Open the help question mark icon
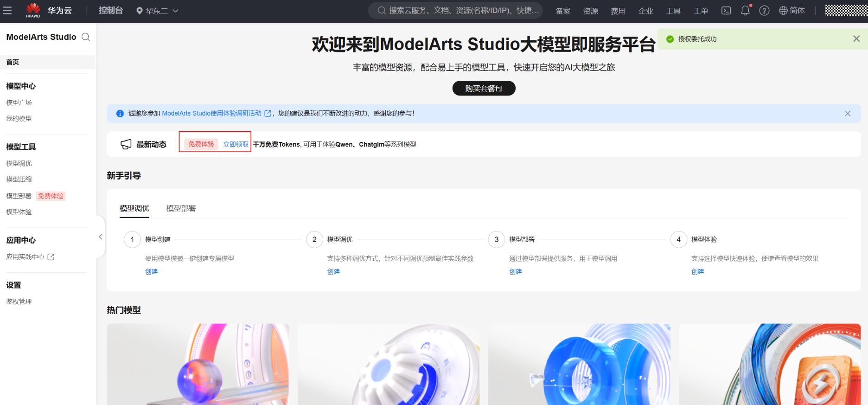Image resolution: width=868 pixels, height=405 pixels. 764,11
